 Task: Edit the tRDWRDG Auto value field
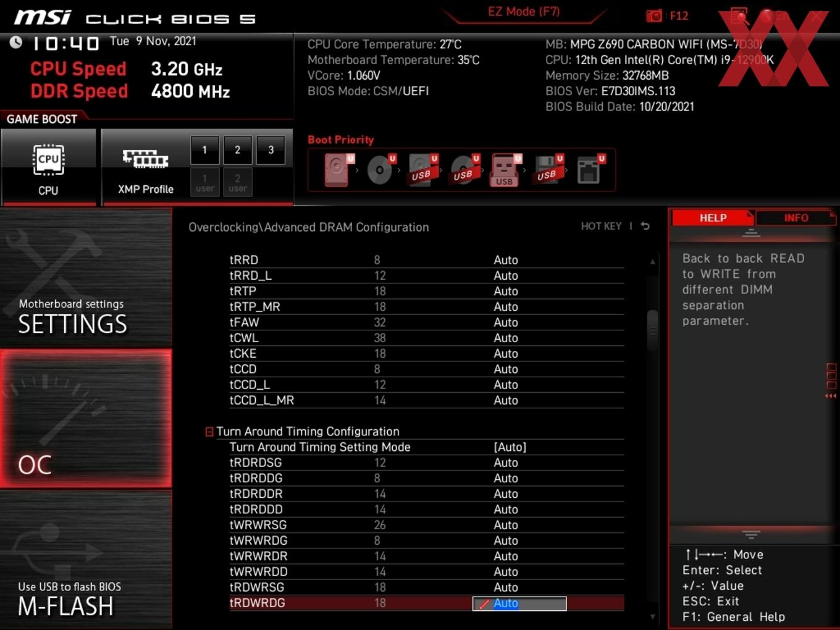point(519,603)
